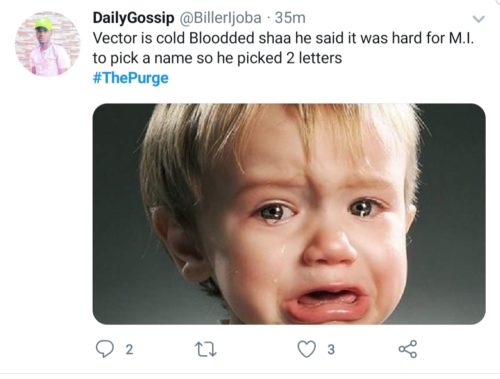Screen dimensions: 500x379
Task: Click the green cap in the avatar
Action: (x=44, y=25)
